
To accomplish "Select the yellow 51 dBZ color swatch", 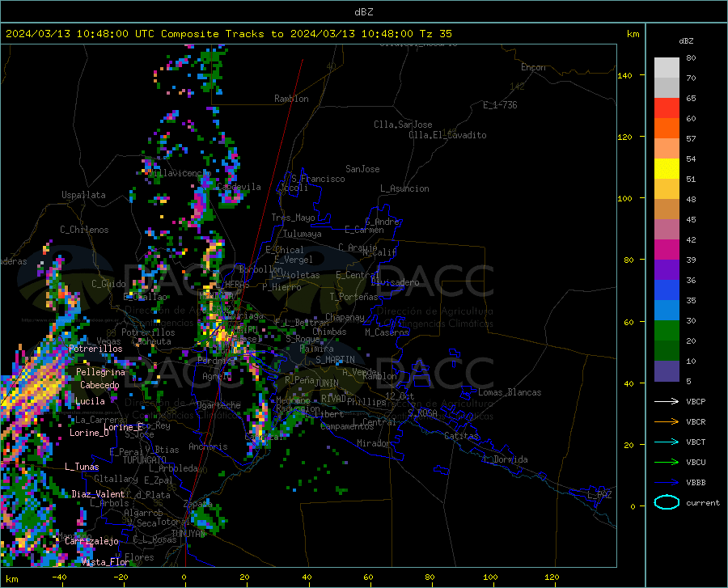I will 667,169.
